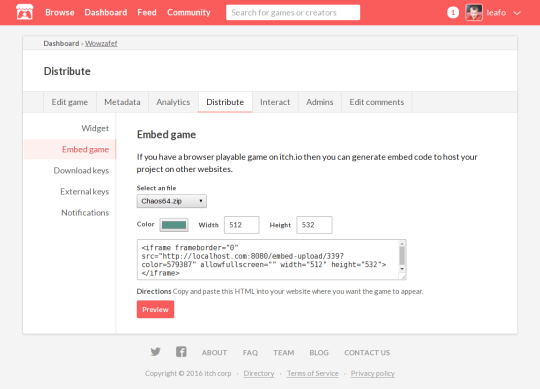The image size is (540, 389).
Task: Open External keys in the sidebar
Action: point(85,192)
